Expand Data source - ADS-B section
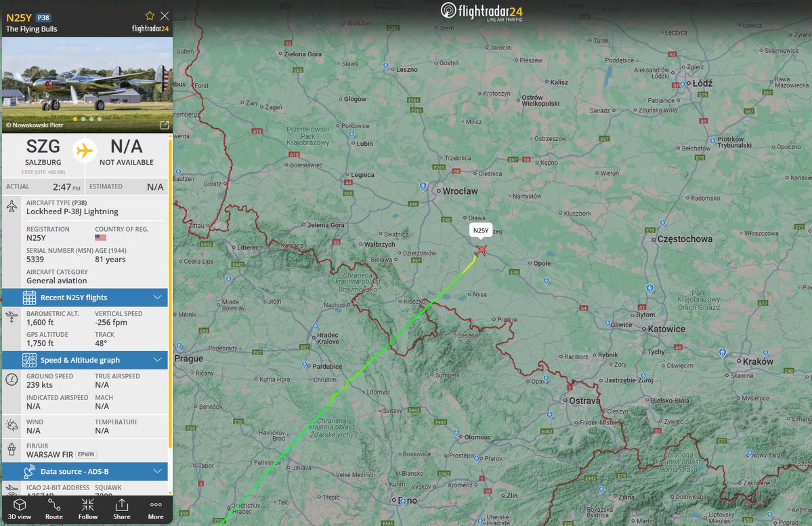Image resolution: width=812 pixels, height=526 pixels. (85, 472)
